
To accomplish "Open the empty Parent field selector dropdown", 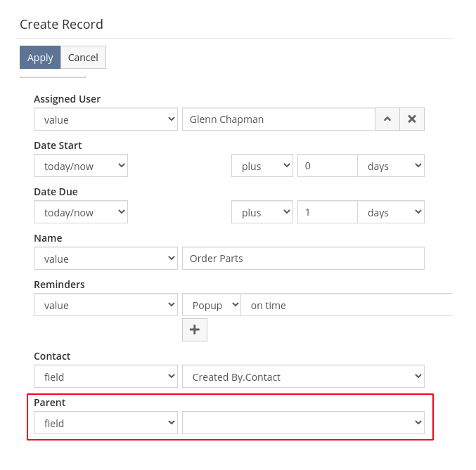I will pos(303,423).
